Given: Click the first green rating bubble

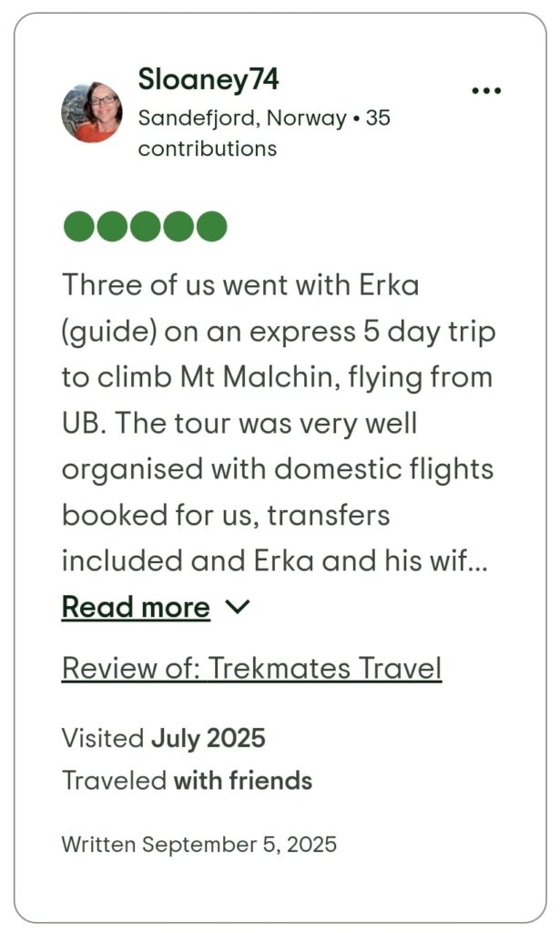Looking at the screenshot, I should pyautogui.click(x=79, y=226).
